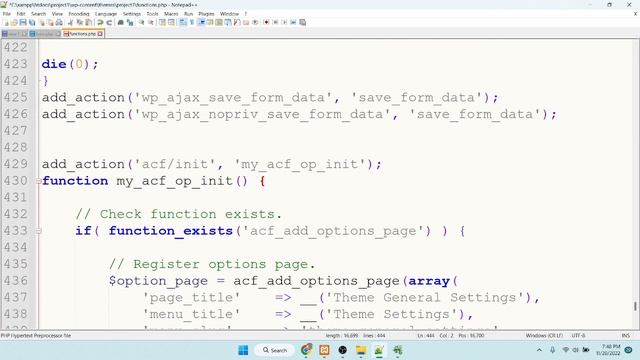Click the Save All toolbar icon
Image resolution: width=640 pixels, height=360 pixels.
[x=32, y=22]
